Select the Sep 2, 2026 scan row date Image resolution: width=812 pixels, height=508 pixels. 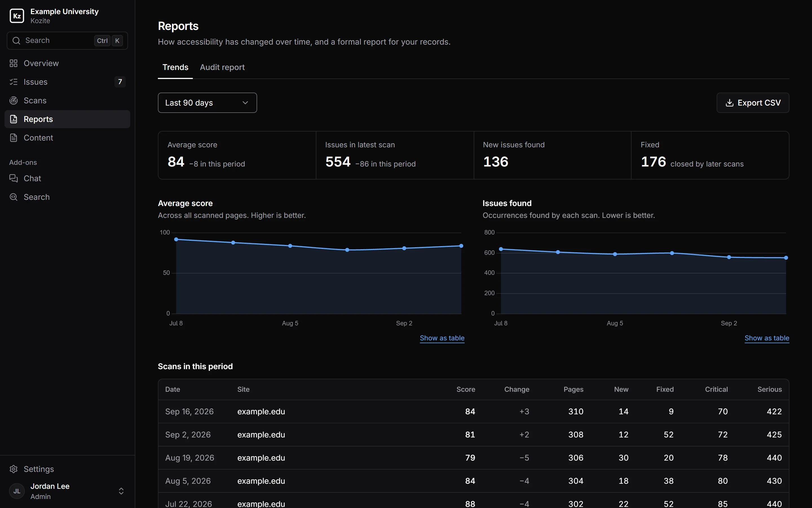click(188, 435)
